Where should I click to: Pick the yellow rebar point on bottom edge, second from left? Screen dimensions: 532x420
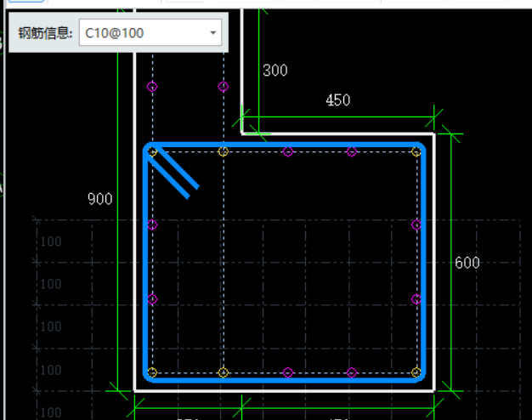[224, 372]
